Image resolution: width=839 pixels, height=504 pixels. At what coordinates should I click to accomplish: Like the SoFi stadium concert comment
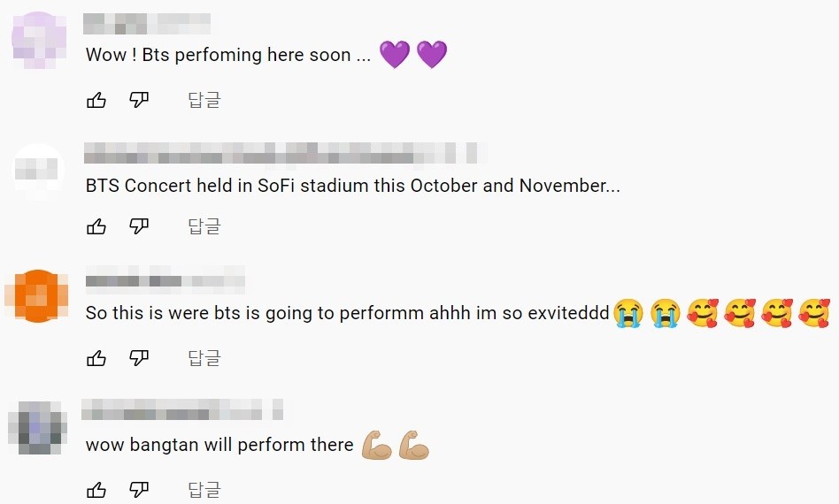(96, 227)
